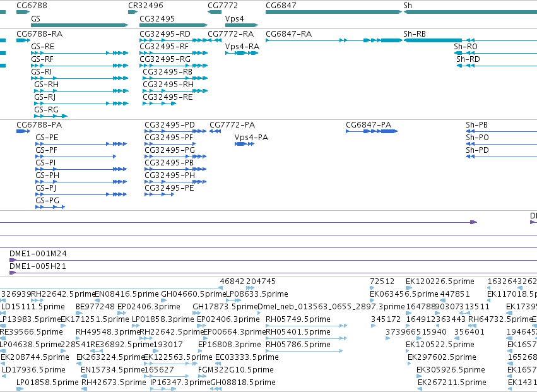Screen dimensions: 537x392
Task: Open the GH04660.5prime EST label
Action: tap(194, 294)
